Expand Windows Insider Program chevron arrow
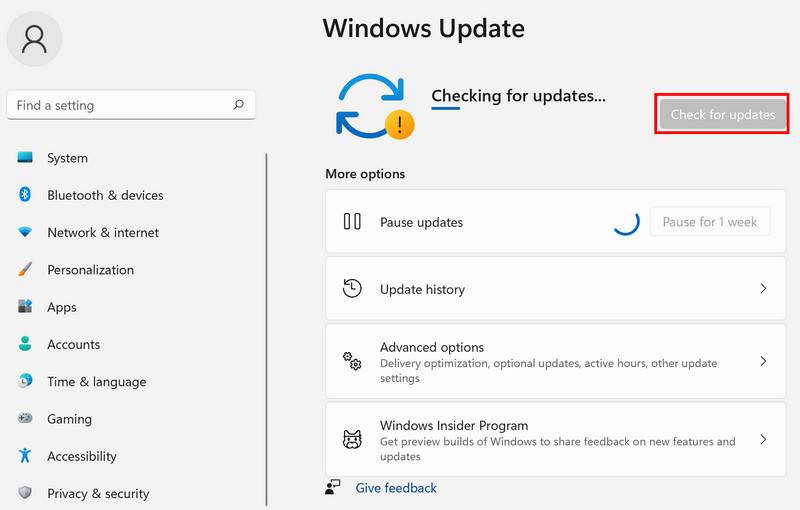 763,440
